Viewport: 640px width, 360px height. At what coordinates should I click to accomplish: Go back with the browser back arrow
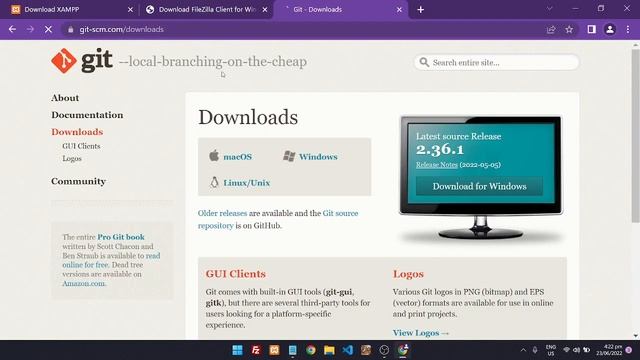[12, 29]
